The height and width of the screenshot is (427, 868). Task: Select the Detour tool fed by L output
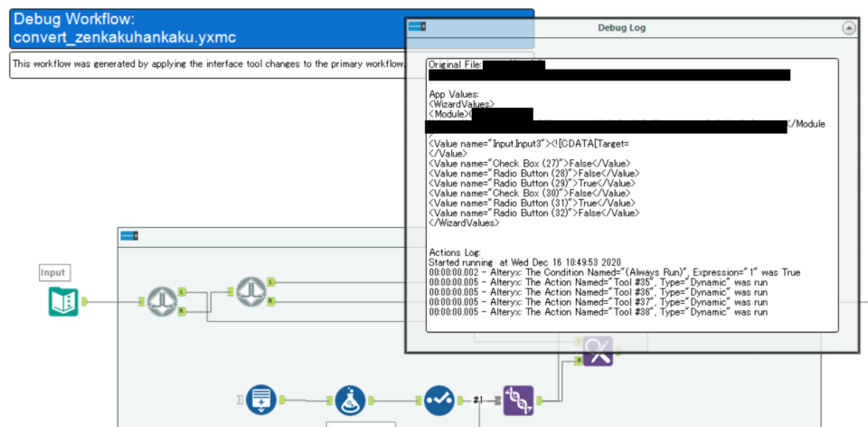click(251, 292)
